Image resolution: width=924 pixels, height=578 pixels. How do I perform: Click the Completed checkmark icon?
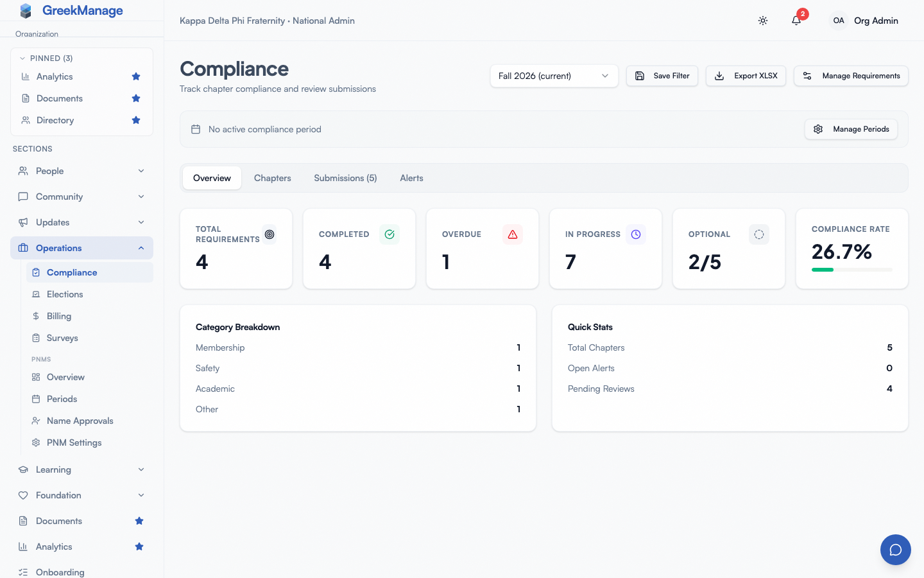pos(389,234)
